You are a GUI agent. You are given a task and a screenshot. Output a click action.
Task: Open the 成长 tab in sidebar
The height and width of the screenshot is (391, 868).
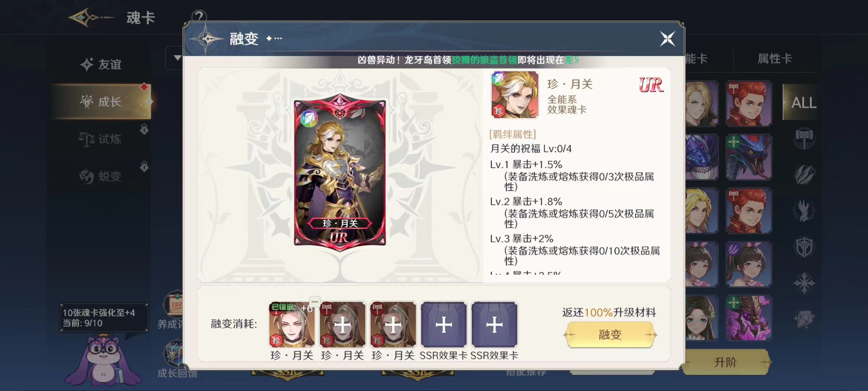tap(101, 102)
